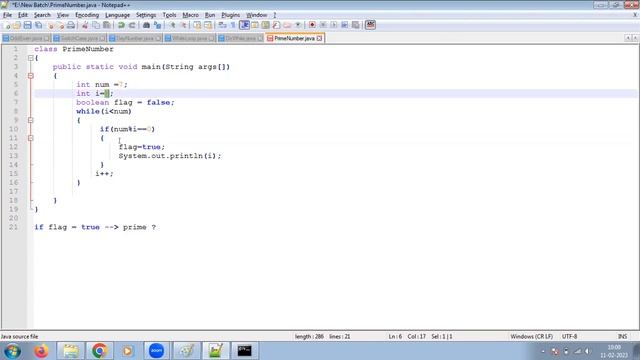
Task: Toggle the highlighted Indent Guide icon
Action: (244, 25)
